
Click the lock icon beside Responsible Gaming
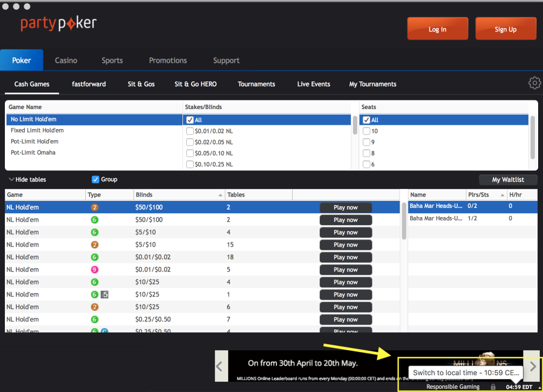click(x=493, y=387)
